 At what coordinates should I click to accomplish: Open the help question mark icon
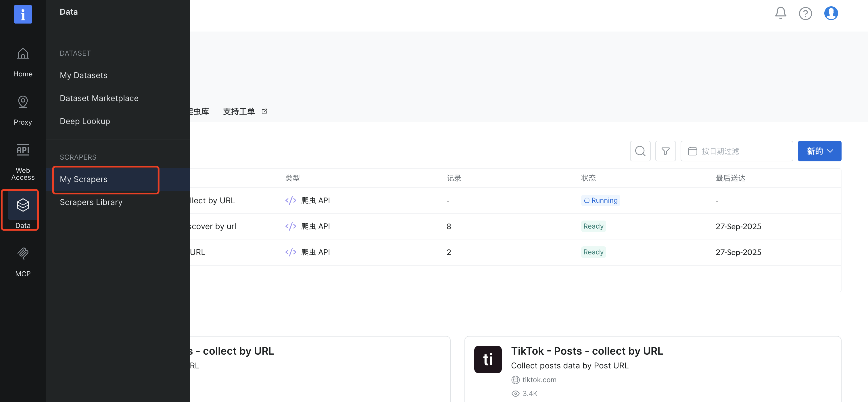coord(805,13)
